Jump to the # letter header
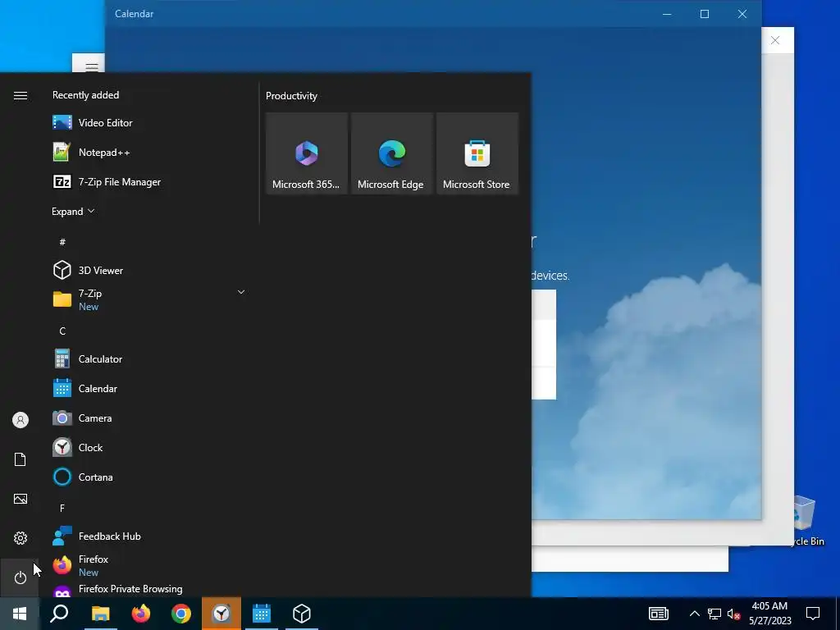This screenshot has height=630, width=840. pos(62,242)
